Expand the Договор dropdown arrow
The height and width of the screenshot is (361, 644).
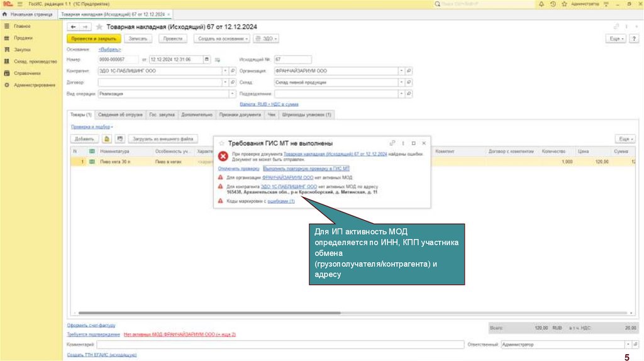point(225,82)
